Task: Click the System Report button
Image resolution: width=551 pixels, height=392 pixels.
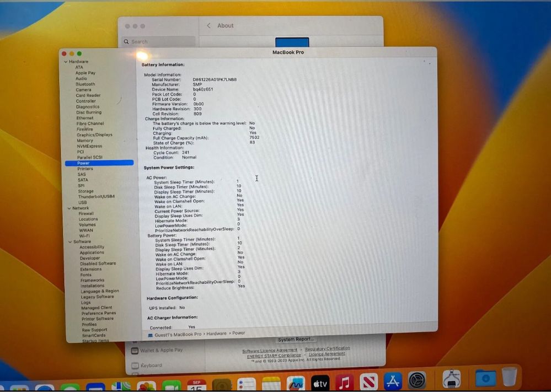Action: (x=296, y=339)
